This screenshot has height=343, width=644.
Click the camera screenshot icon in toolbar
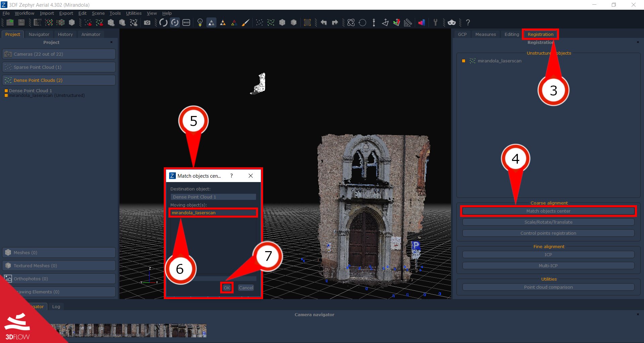[147, 22]
